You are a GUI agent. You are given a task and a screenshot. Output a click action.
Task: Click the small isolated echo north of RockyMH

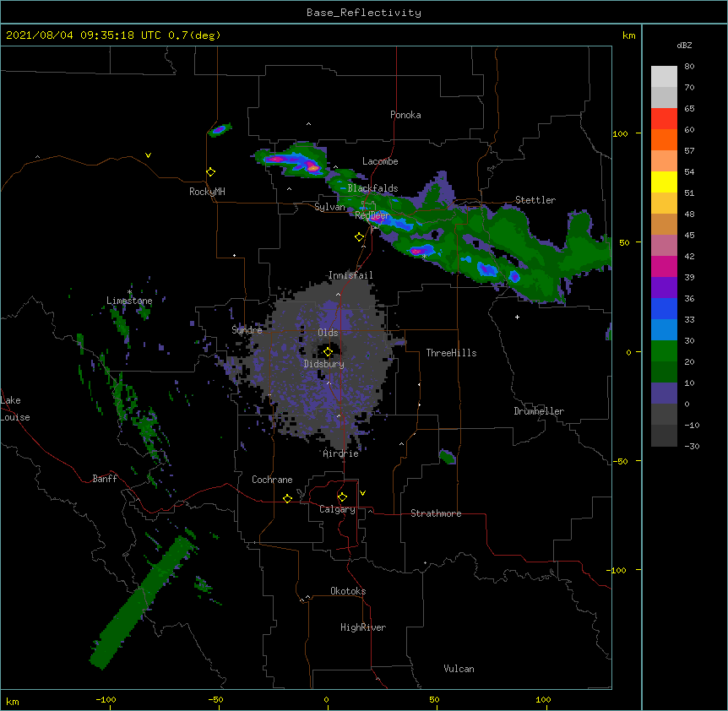pos(220,129)
